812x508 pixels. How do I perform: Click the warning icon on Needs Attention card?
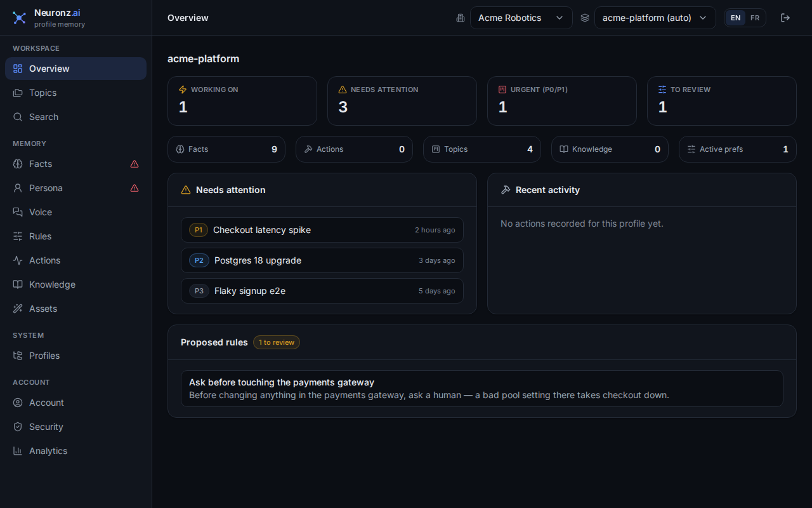click(x=343, y=90)
